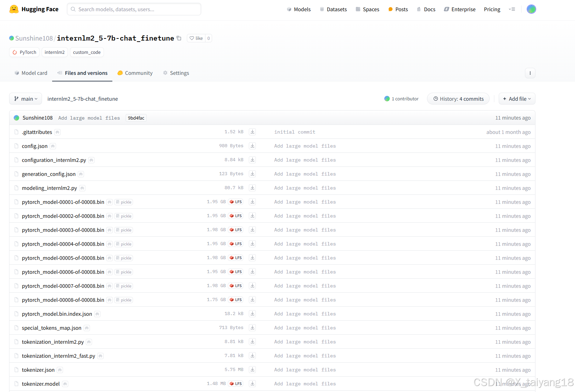575x392 pixels.
Task: Open the Community tab
Action: point(135,73)
